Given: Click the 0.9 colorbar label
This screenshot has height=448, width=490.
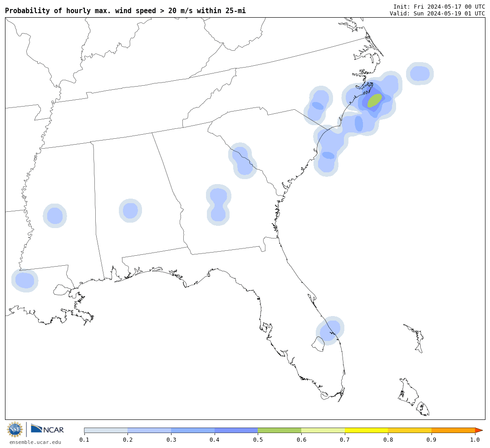Looking at the screenshot, I should click(x=431, y=440).
